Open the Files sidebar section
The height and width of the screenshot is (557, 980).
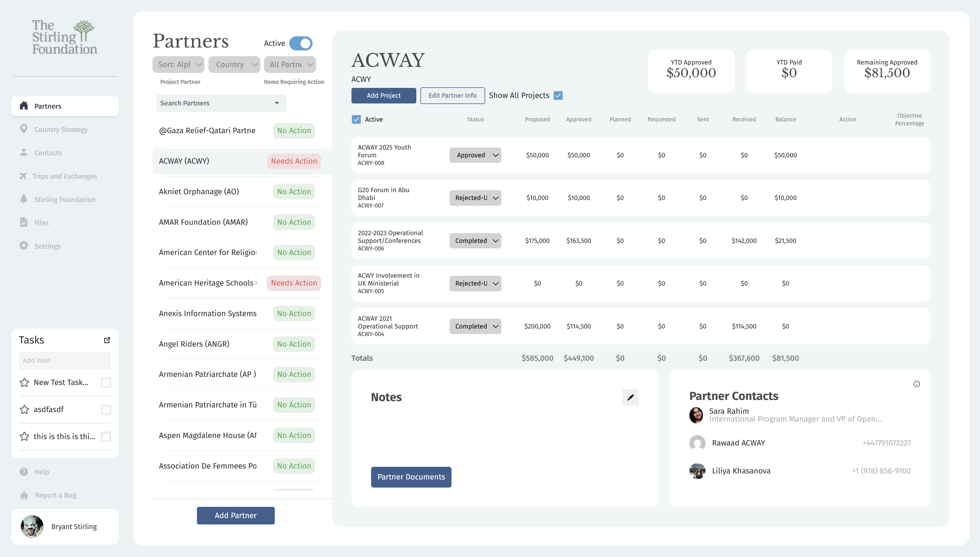[41, 223]
